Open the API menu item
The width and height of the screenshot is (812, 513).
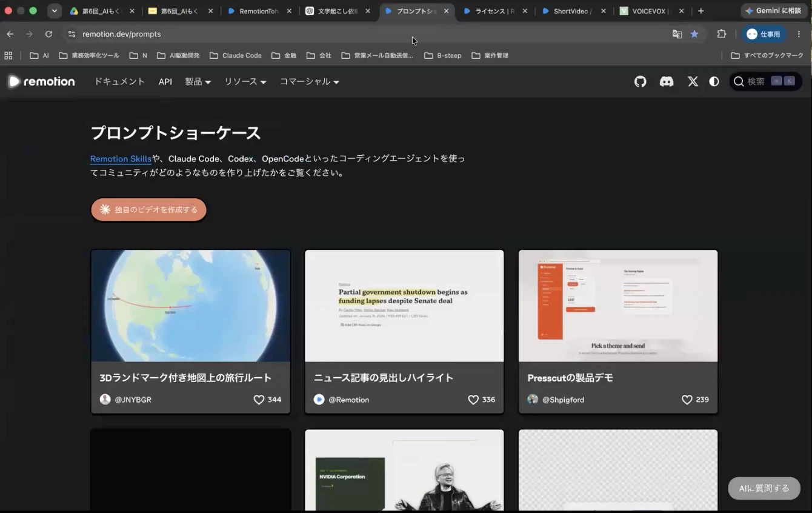pos(165,81)
